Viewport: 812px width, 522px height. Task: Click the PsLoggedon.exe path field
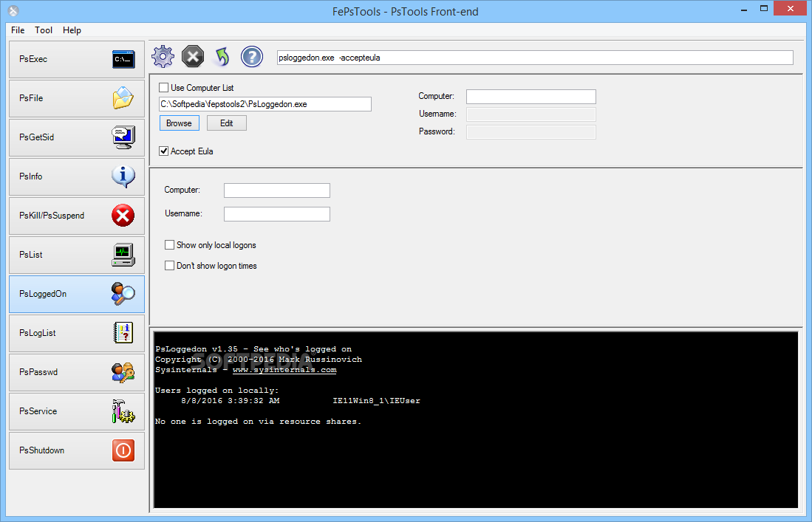point(265,104)
